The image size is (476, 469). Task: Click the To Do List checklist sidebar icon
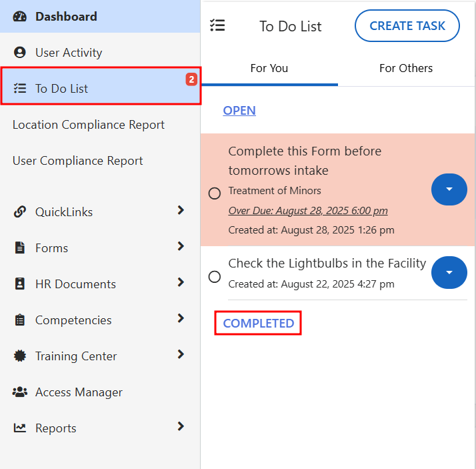[x=20, y=89]
